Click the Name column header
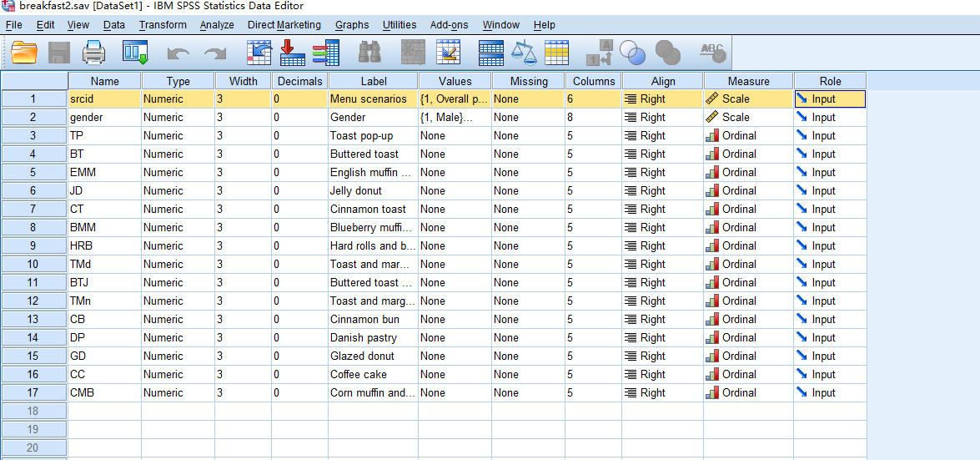This screenshot has width=980, height=460. coord(104,81)
